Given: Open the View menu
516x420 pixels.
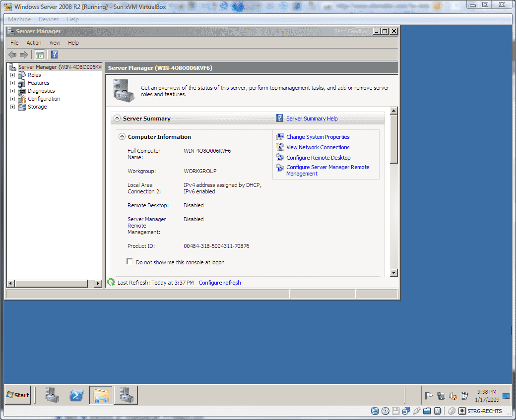Looking at the screenshot, I should [55, 43].
